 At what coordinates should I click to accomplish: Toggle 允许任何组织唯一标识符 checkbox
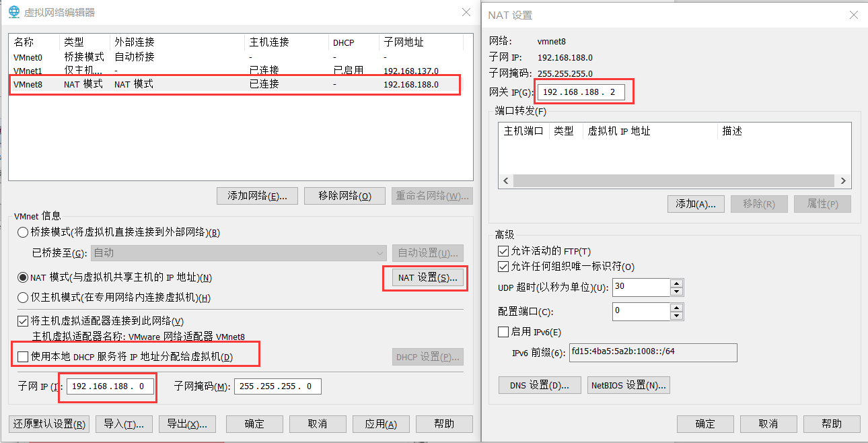(503, 267)
